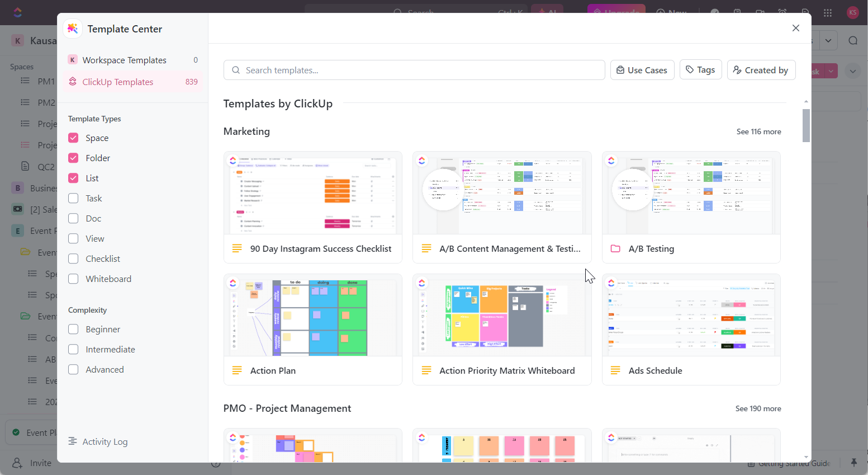Open the Ads Schedule template thumbnail

[x=691, y=315]
